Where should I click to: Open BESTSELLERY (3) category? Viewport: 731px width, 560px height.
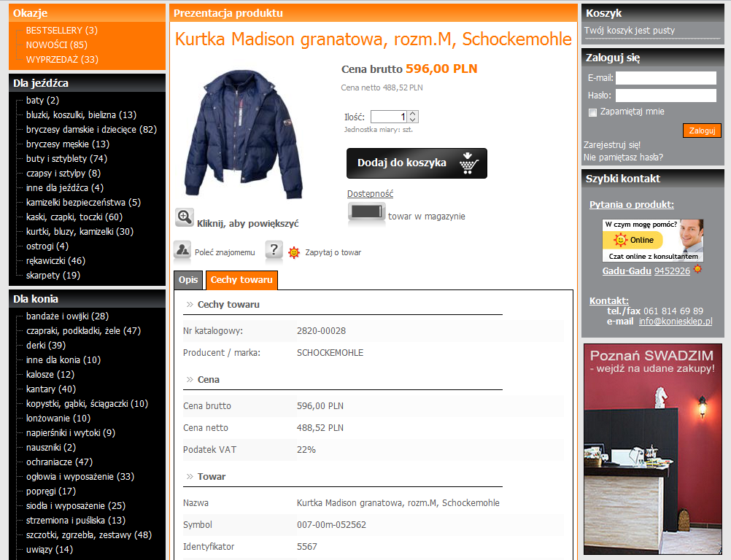[x=62, y=31]
